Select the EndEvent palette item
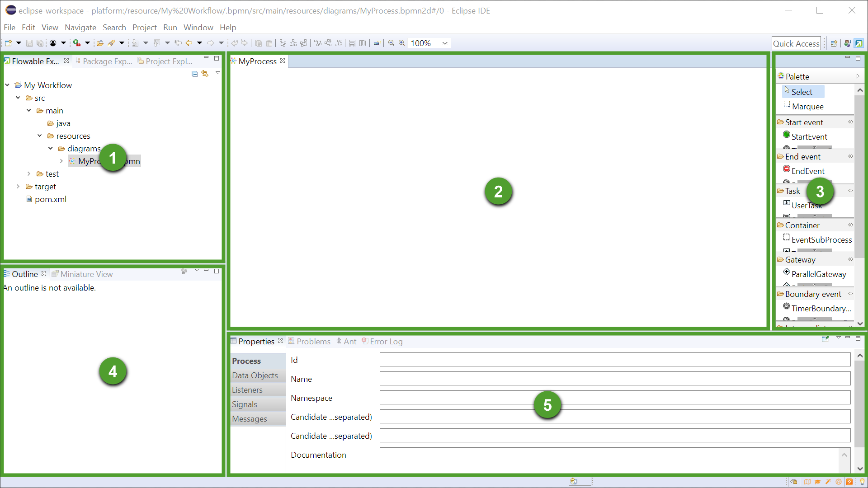 coord(807,171)
